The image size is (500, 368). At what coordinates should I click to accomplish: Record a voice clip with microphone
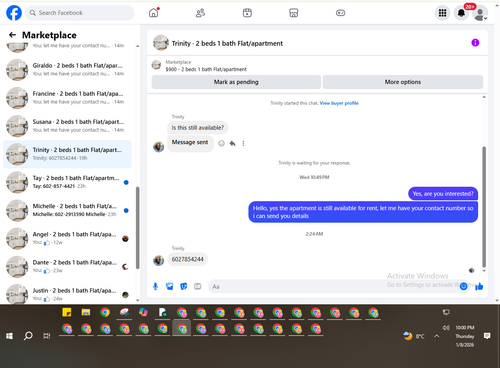(155, 286)
